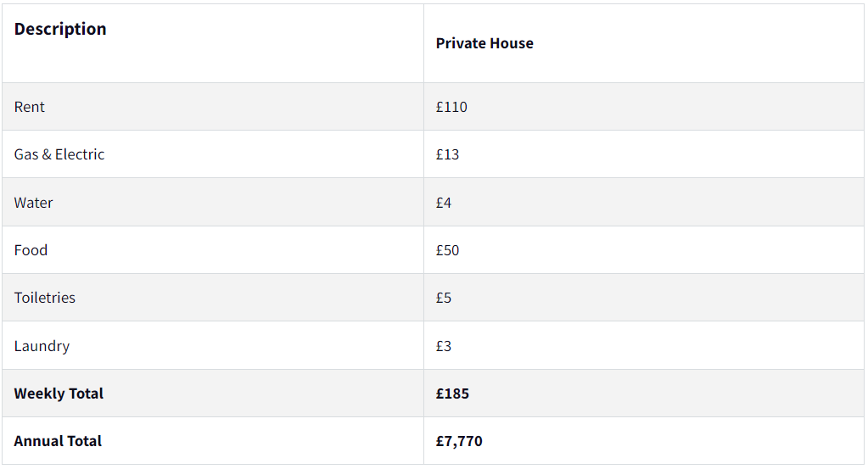The image size is (868, 469).
Task: Click the Private House column header
Action: 484,43
